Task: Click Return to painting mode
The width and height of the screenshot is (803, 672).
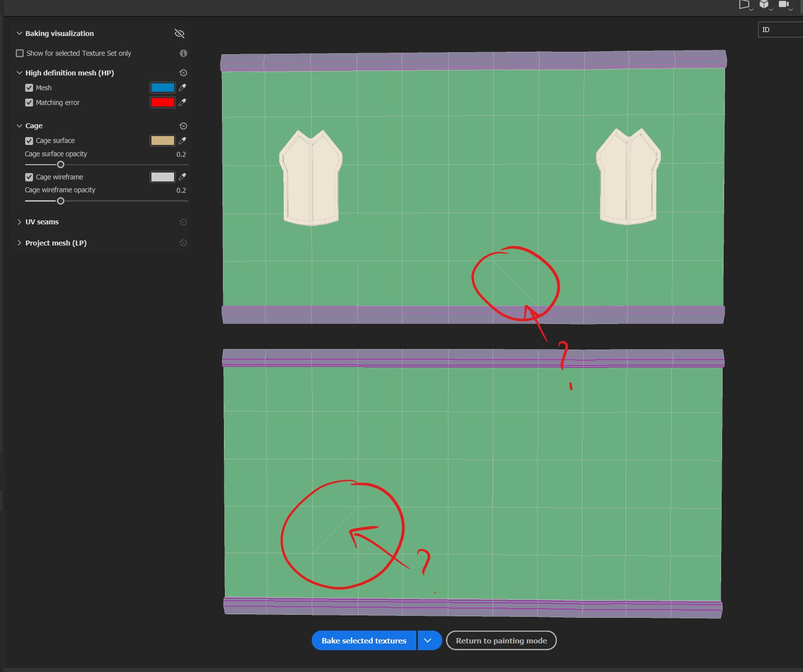Action: coord(501,640)
